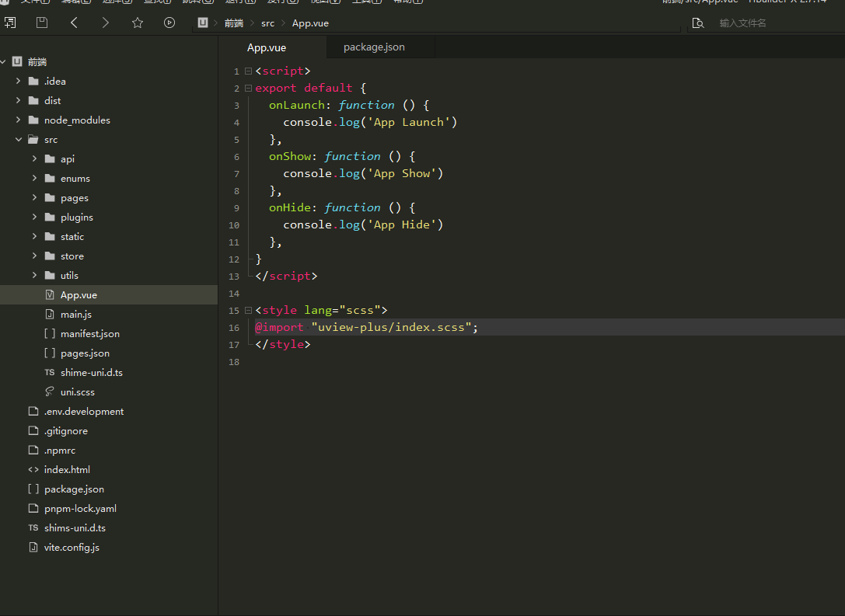The image size is (845, 616).
Task: Expand the plugins folder chevron
Action: click(34, 217)
